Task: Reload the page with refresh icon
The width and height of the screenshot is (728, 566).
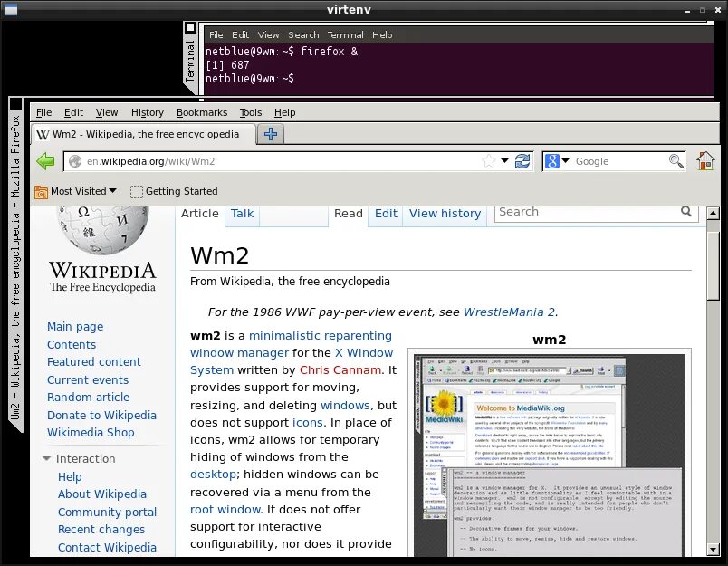Action: click(522, 161)
